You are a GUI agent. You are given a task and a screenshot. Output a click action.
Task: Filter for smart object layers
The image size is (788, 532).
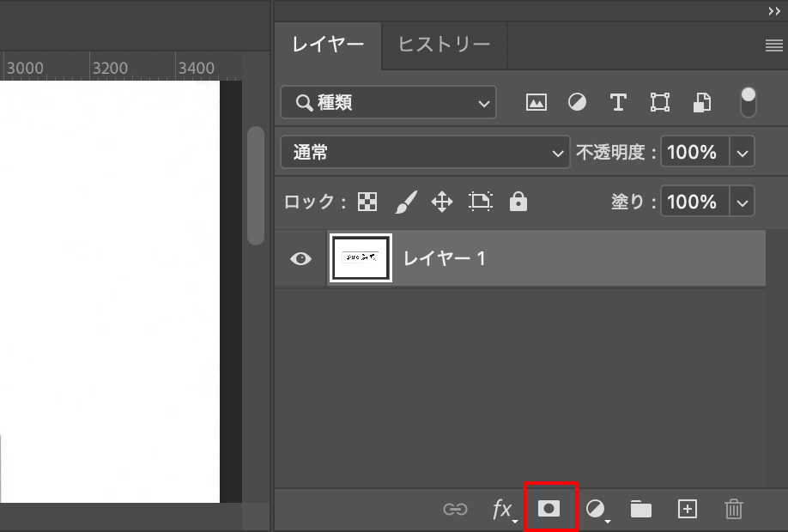[x=701, y=103]
